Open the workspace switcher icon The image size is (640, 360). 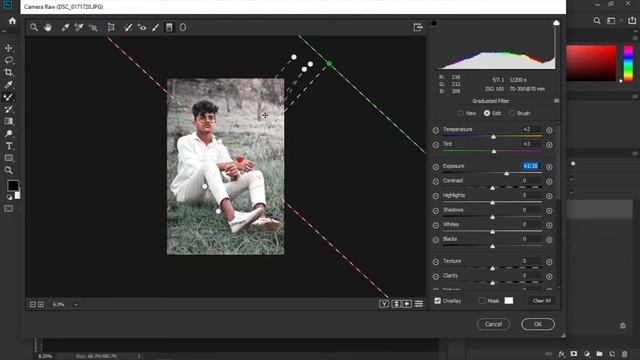(611, 20)
